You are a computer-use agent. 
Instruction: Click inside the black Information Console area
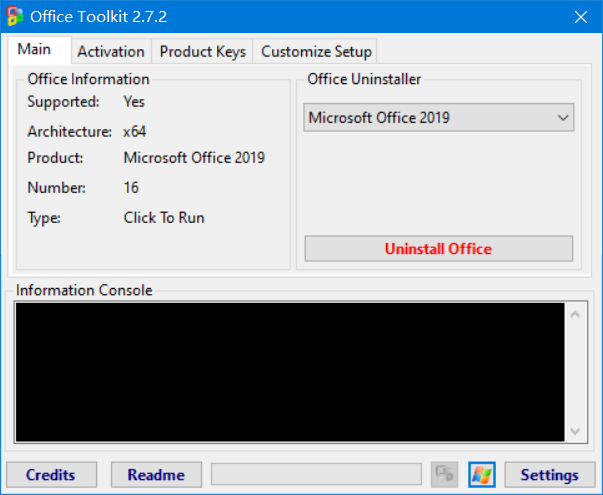click(290, 372)
